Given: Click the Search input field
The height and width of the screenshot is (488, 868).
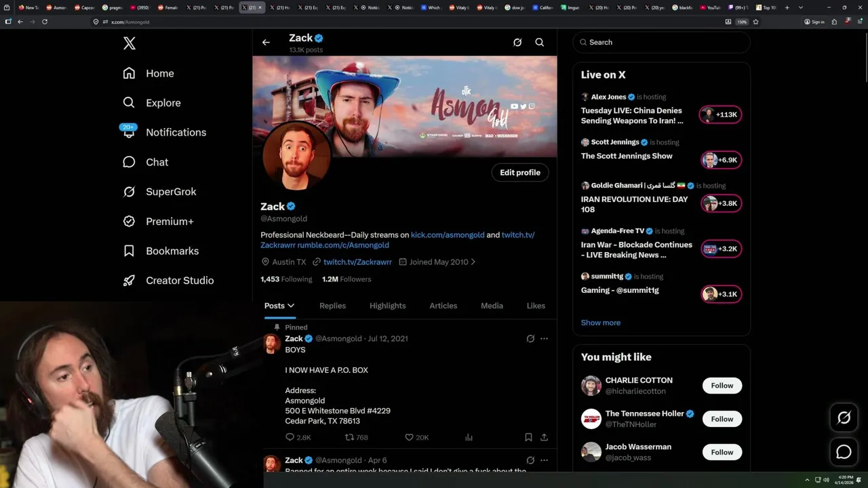Looking at the screenshot, I should (x=662, y=42).
